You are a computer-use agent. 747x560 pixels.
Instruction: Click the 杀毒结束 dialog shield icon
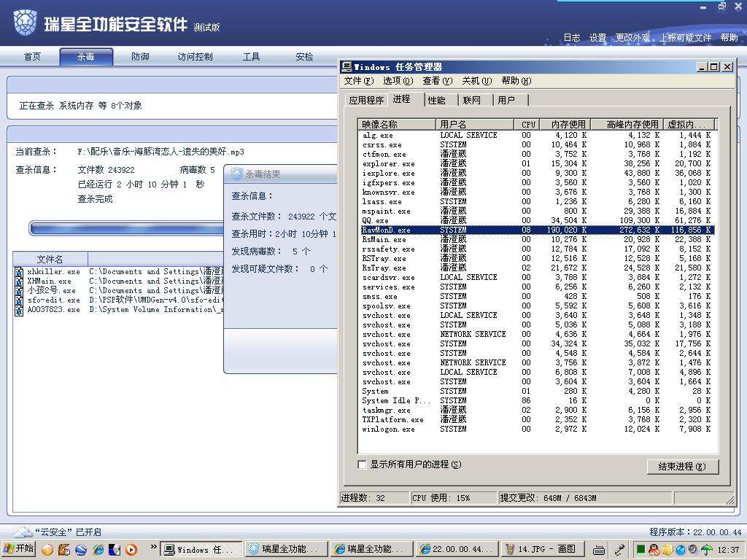click(x=237, y=174)
